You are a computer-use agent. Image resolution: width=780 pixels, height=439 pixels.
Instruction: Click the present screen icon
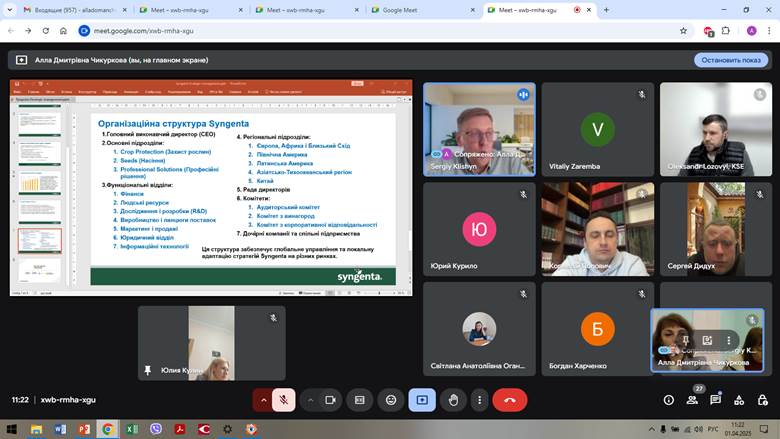click(x=421, y=399)
